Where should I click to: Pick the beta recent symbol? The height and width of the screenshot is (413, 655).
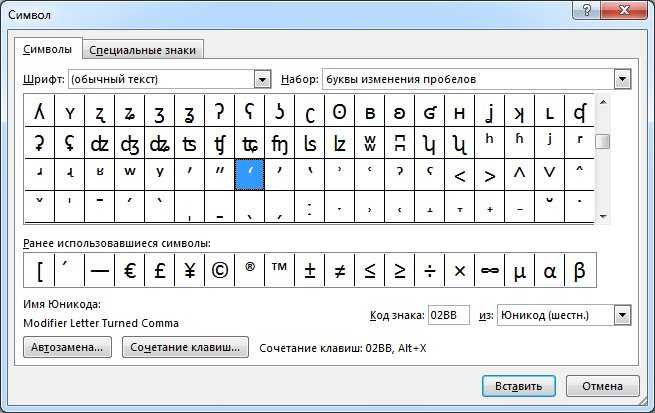pos(580,270)
